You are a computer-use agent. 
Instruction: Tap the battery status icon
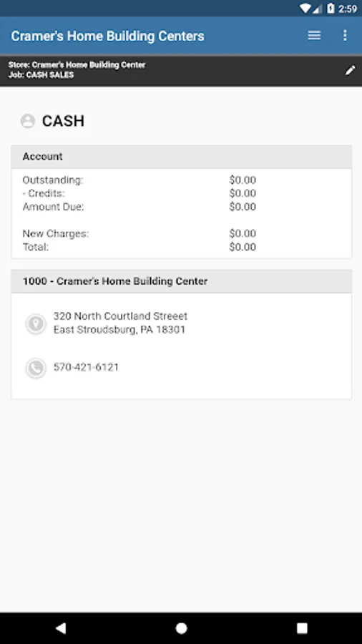(331, 8)
